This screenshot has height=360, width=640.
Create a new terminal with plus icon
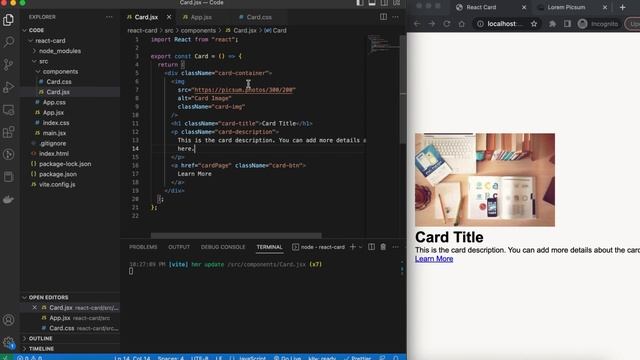click(x=353, y=247)
